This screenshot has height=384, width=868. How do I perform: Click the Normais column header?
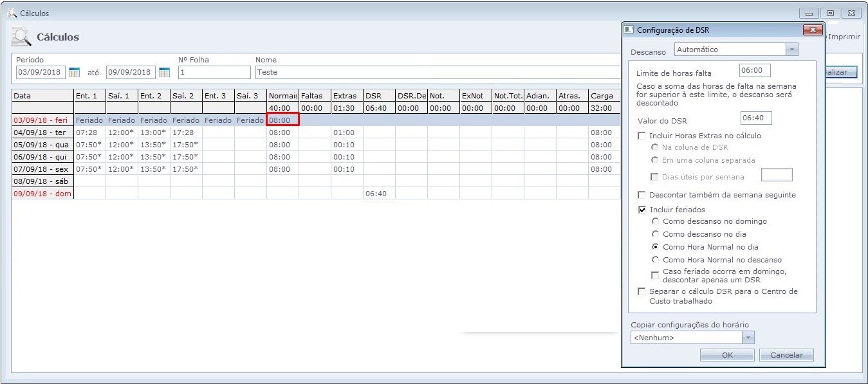point(282,96)
